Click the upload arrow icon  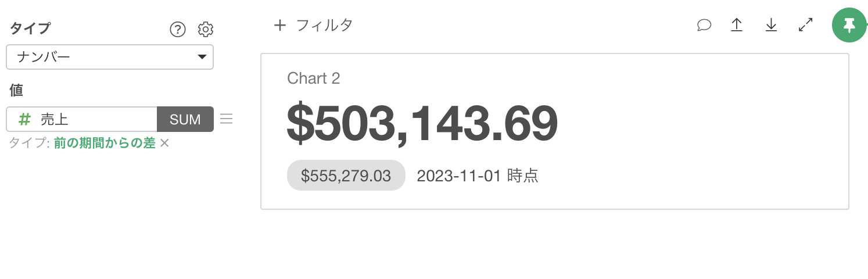point(737,25)
